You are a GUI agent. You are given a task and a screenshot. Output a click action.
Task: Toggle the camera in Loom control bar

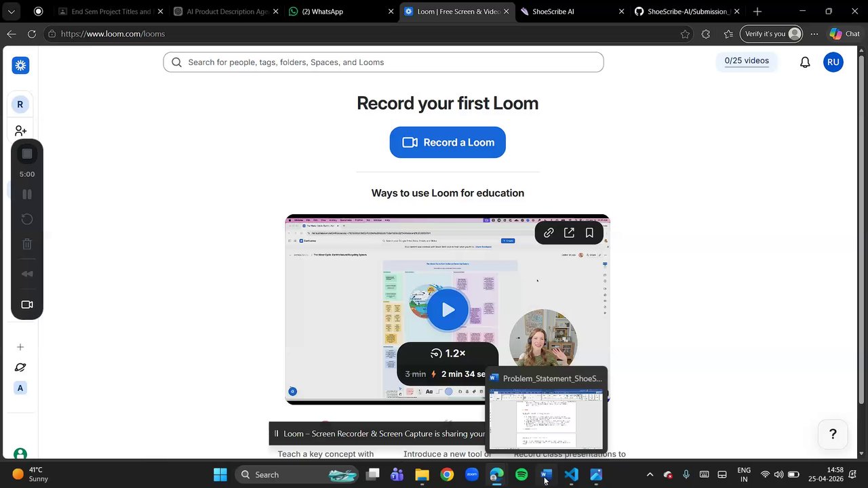coord(27,304)
